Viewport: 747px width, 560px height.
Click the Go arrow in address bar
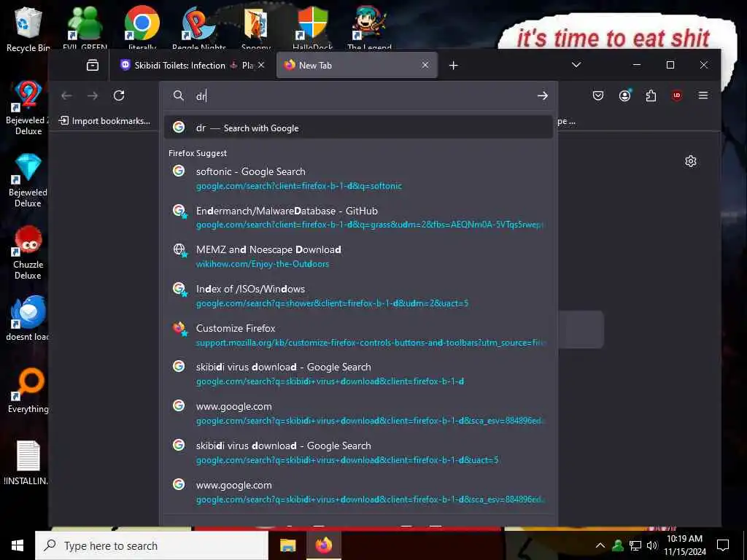pos(542,96)
